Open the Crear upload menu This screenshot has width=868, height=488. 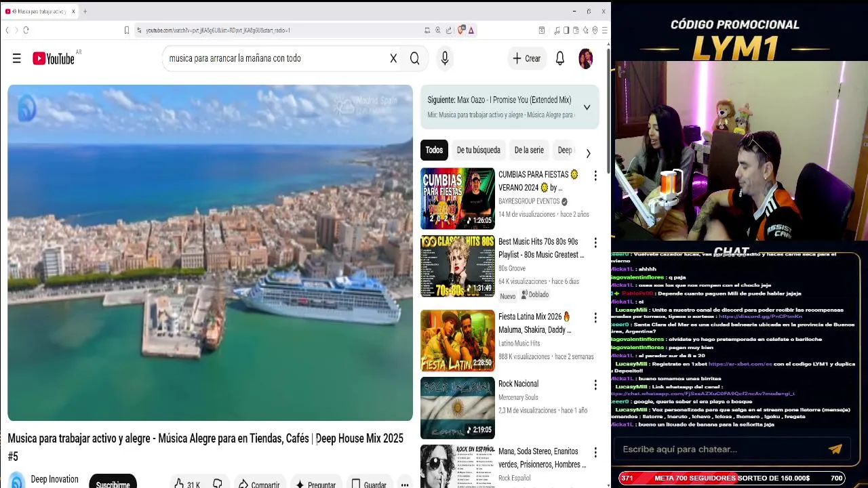pos(527,59)
